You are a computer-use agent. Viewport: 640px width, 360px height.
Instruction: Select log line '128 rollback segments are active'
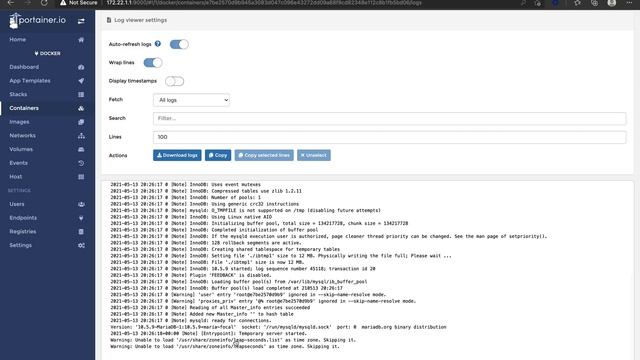point(206,243)
